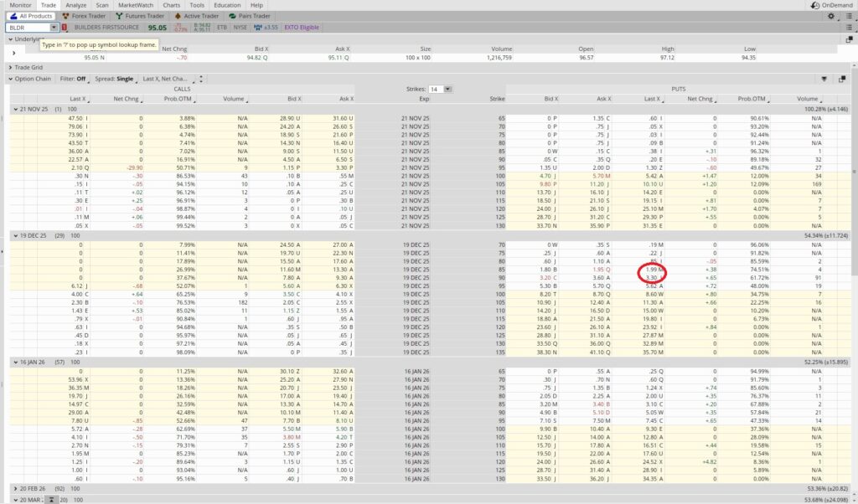Click the detach panel icon on option chain

coord(843,78)
